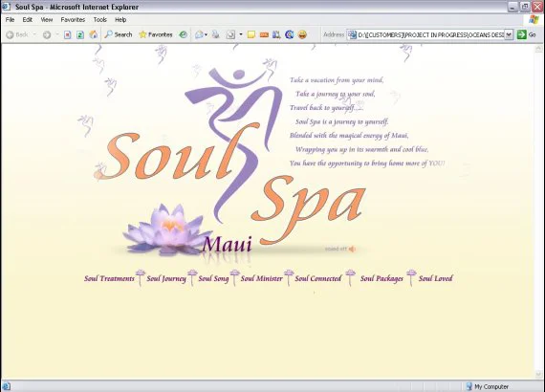Click the My Computer zone status entry
This screenshot has width=545, height=392.
click(488, 386)
